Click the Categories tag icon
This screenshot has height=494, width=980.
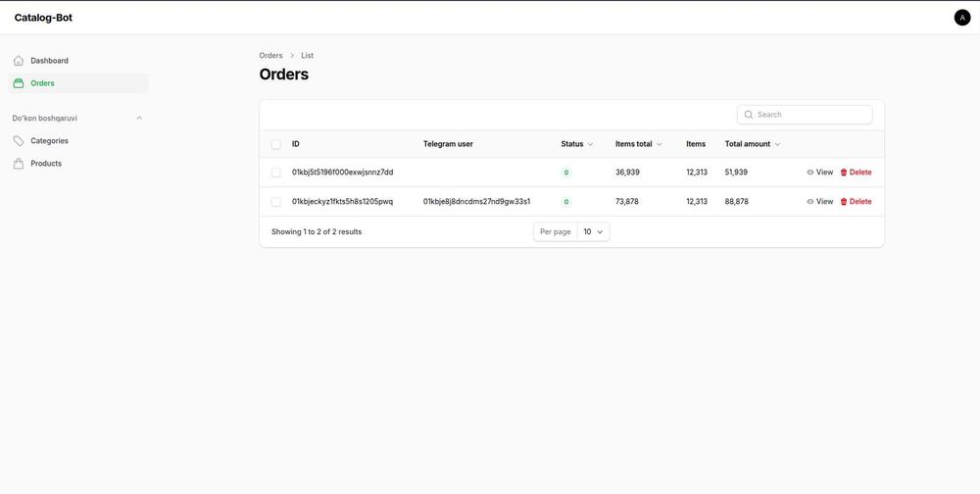point(18,141)
